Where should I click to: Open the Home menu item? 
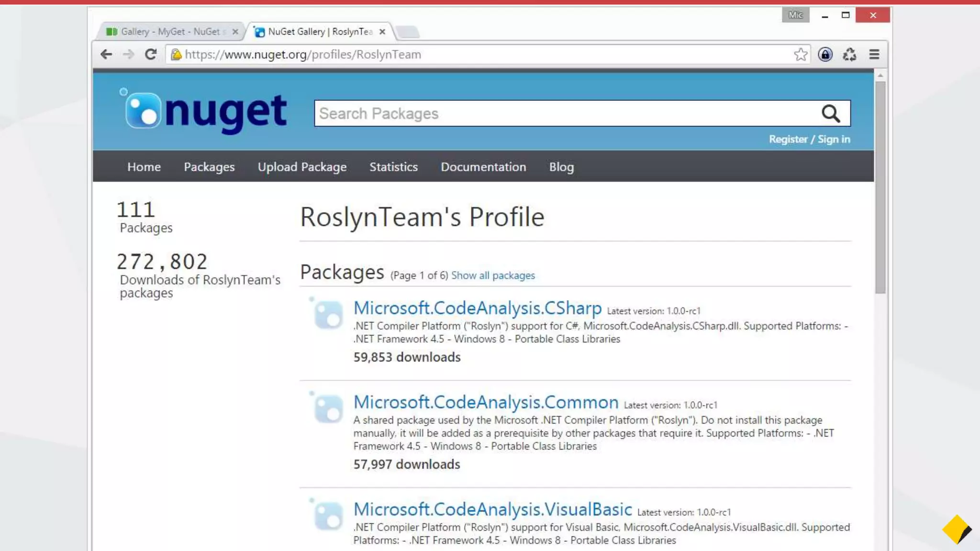coord(144,167)
